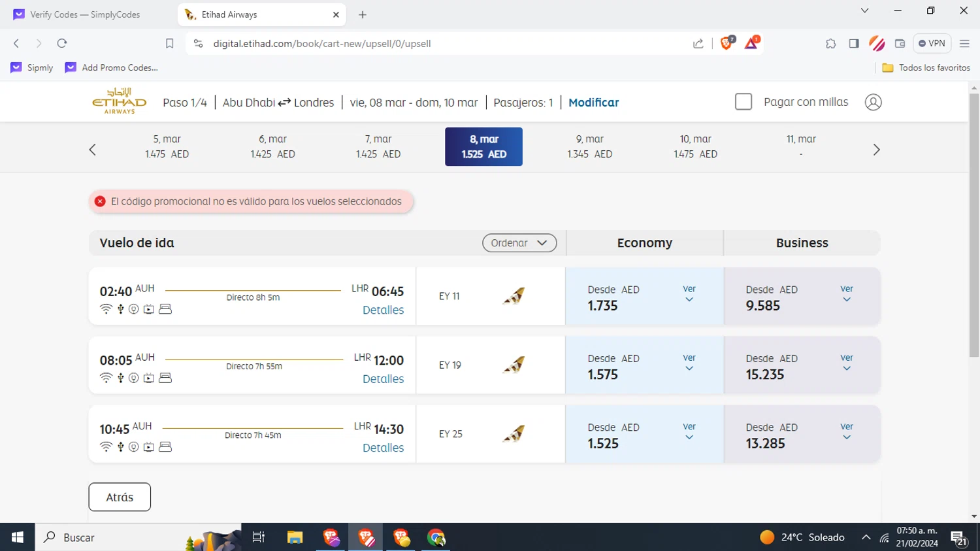This screenshot has width=980, height=551.
Task: Reload the page
Action: pos(62,43)
